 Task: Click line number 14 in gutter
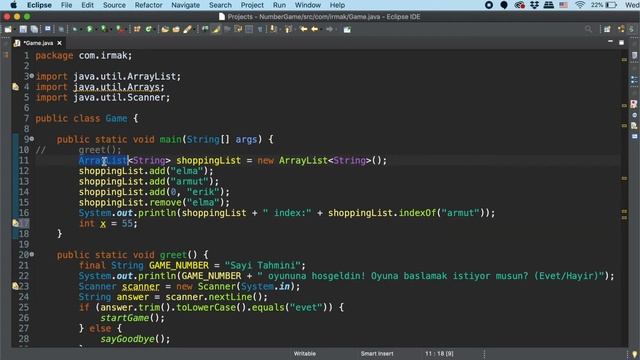coord(24,192)
